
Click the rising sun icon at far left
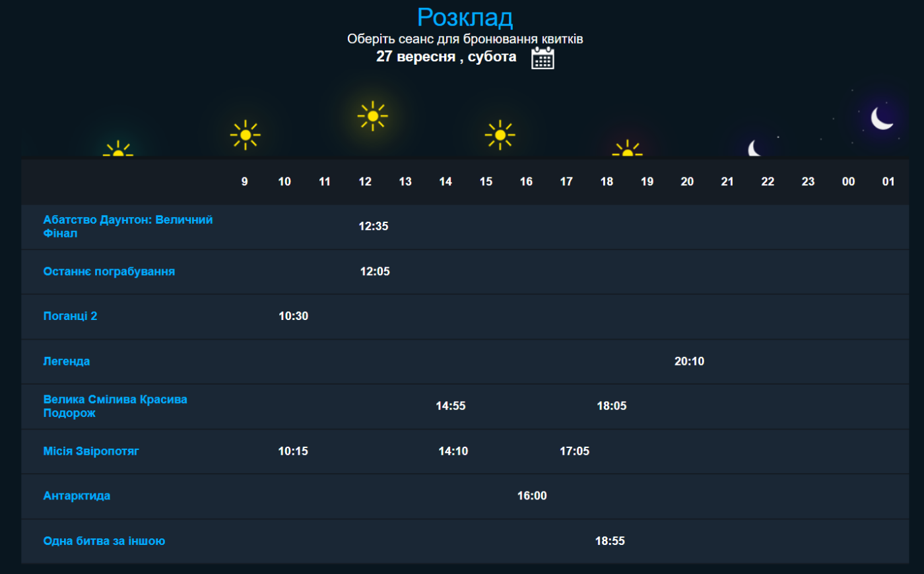(118, 150)
